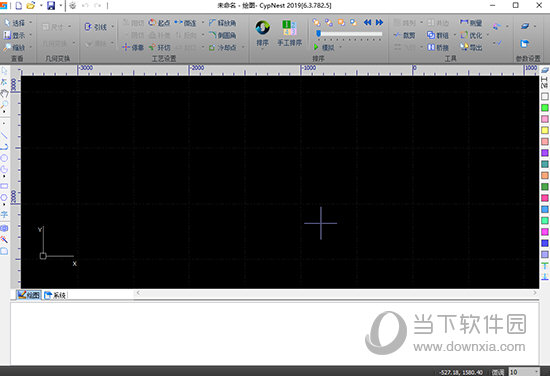This screenshot has height=376, width=550.
Task: Apply 环切 loop cut
Action: (159, 47)
